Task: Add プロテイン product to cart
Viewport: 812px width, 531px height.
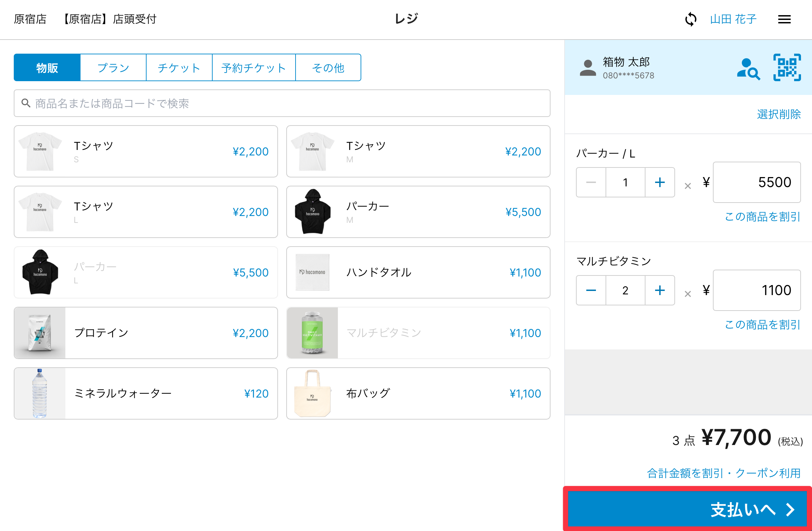Action: (146, 333)
